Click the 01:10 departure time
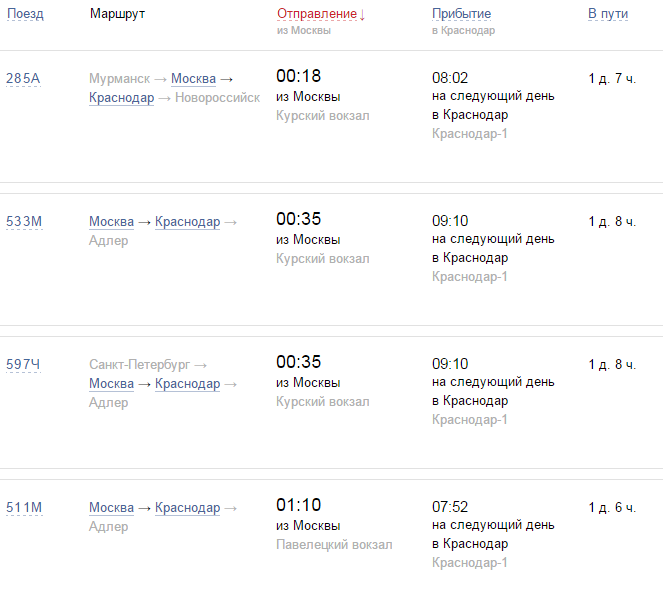Image resolution: width=663 pixels, height=594 pixels. point(298,505)
